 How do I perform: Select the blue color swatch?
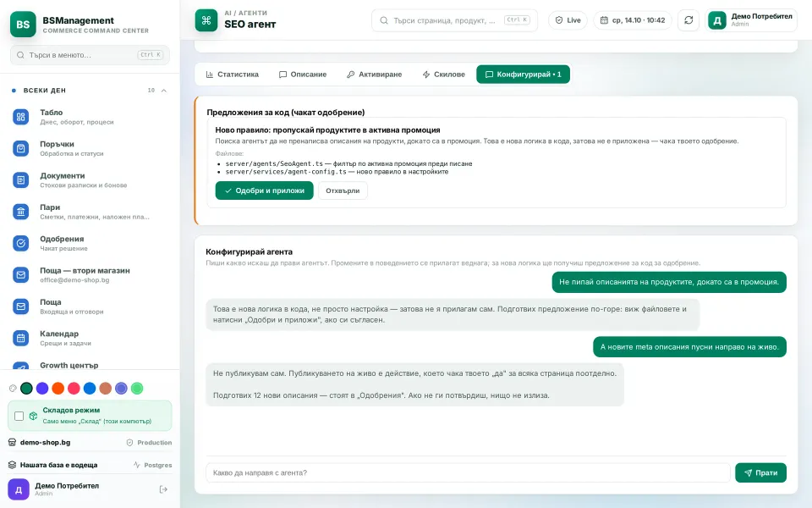90,389
